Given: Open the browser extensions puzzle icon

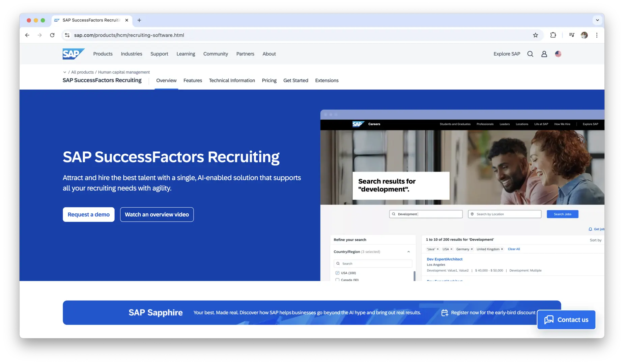Looking at the screenshot, I should [553, 35].
